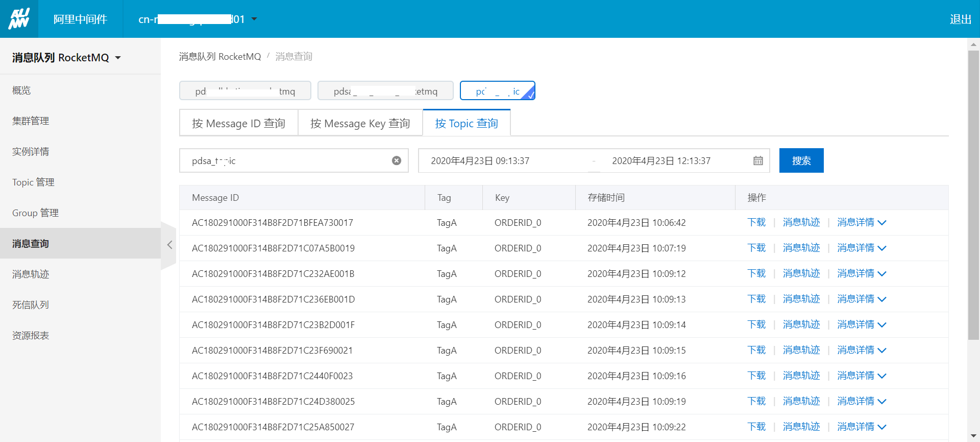Open the calendar date picker icon
The width and height of the screenshot is (980, 442).
pos(758,161)
